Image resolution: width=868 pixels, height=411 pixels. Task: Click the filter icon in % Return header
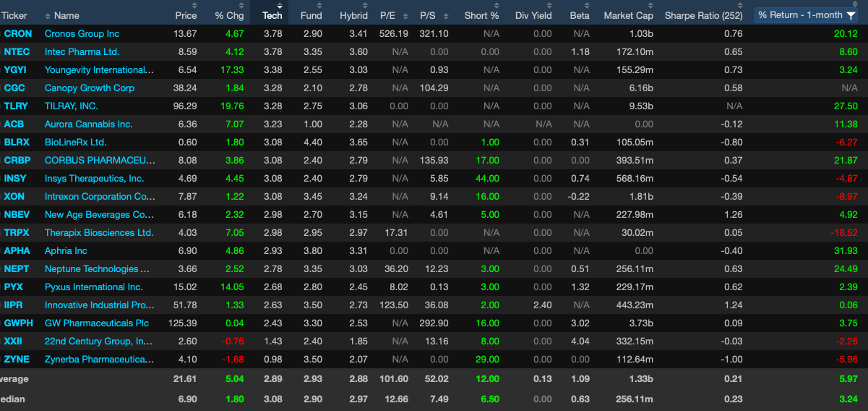(851, 15)
